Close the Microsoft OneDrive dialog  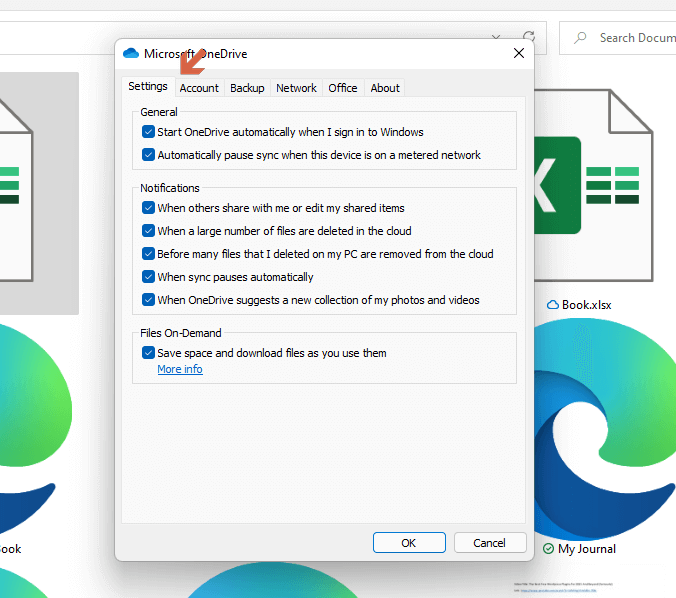pyautogui.click(x=519, y=53)
